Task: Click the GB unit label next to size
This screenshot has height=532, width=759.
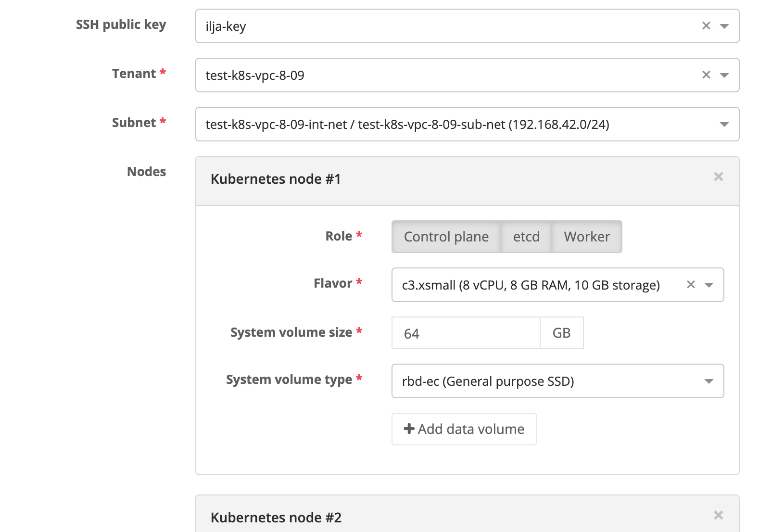Action: point(562,333)
